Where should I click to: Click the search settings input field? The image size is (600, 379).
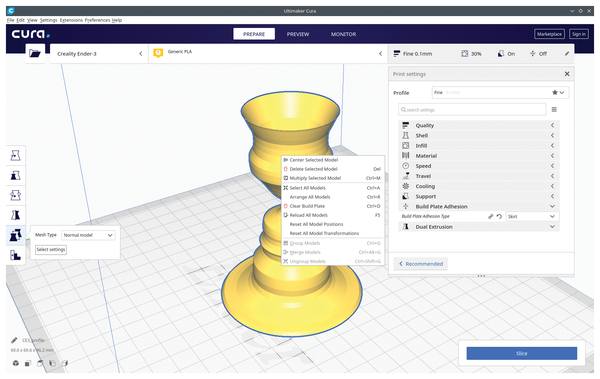[472, 110]
